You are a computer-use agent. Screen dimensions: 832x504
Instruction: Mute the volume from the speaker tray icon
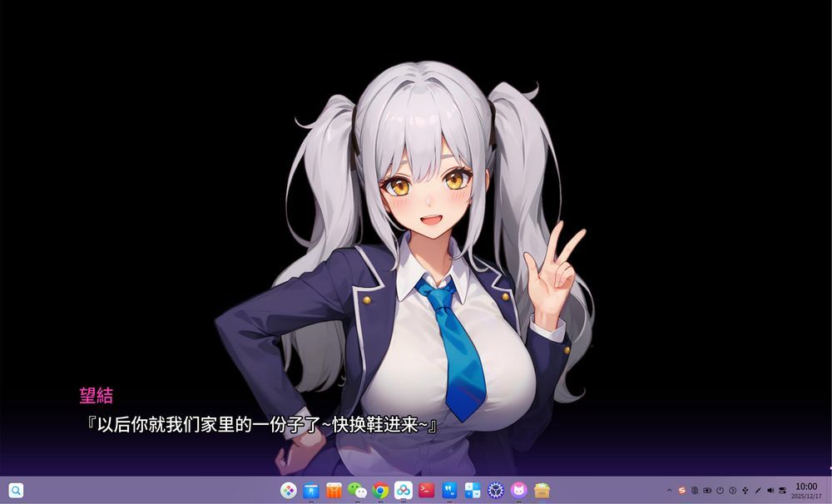(x=770, y=491)
